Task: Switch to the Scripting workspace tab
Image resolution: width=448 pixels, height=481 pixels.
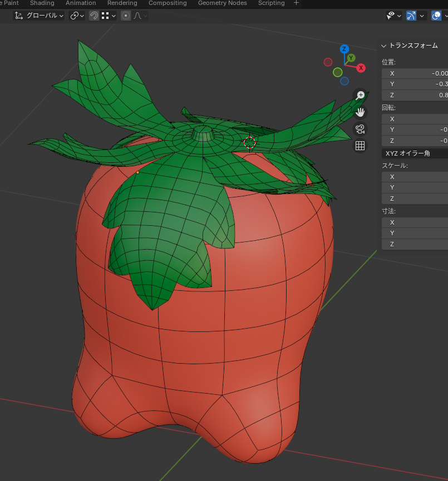Action: [x=272, y=3]
